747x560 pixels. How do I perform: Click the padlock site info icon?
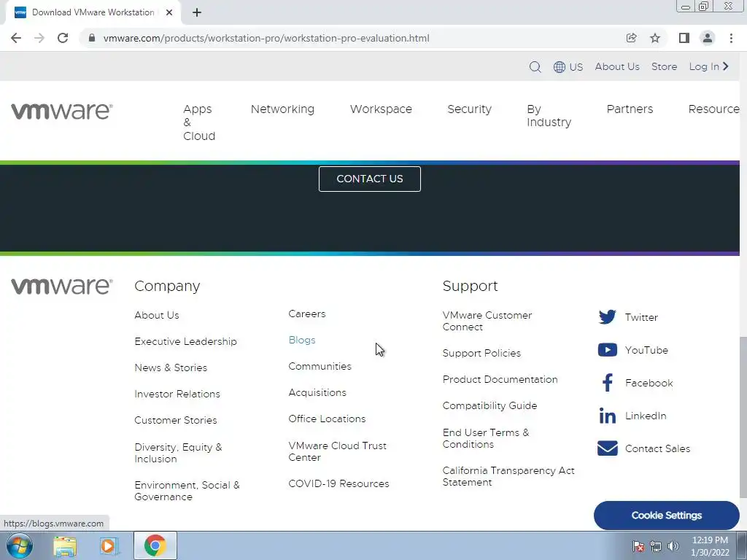pos(92,38)
